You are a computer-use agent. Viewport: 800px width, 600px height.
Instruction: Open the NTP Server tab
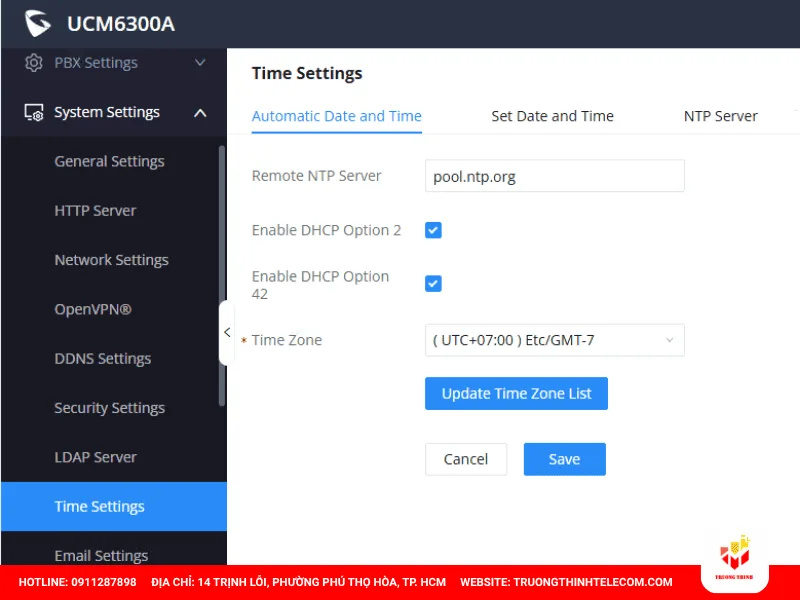click(x=720, y=116)
